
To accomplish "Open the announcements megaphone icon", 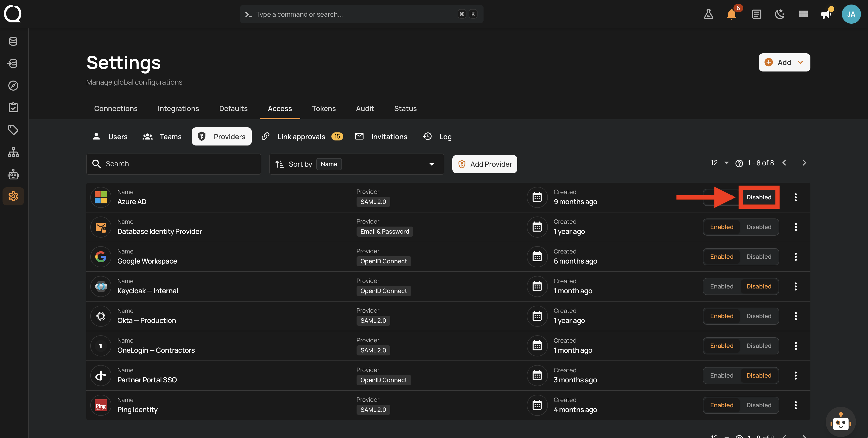I will click(x=826, y=14).
